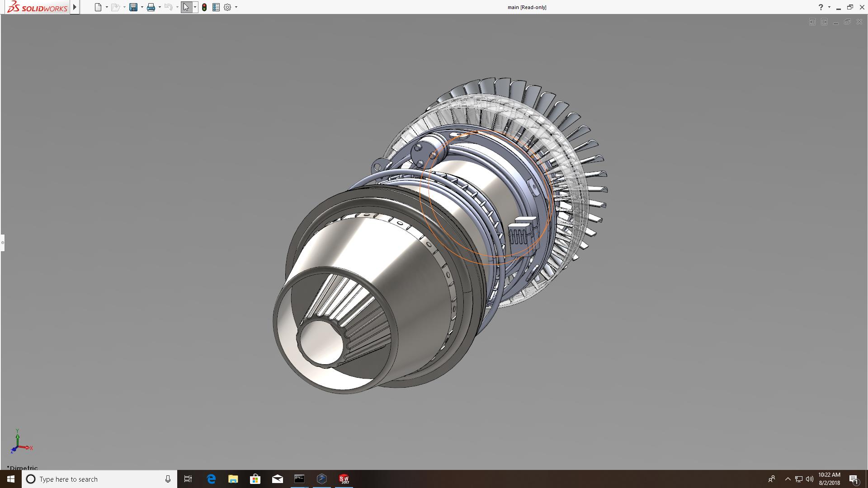868x488 pixels.
Task: Click the New document icon
Action: click(x=98, y=7)
